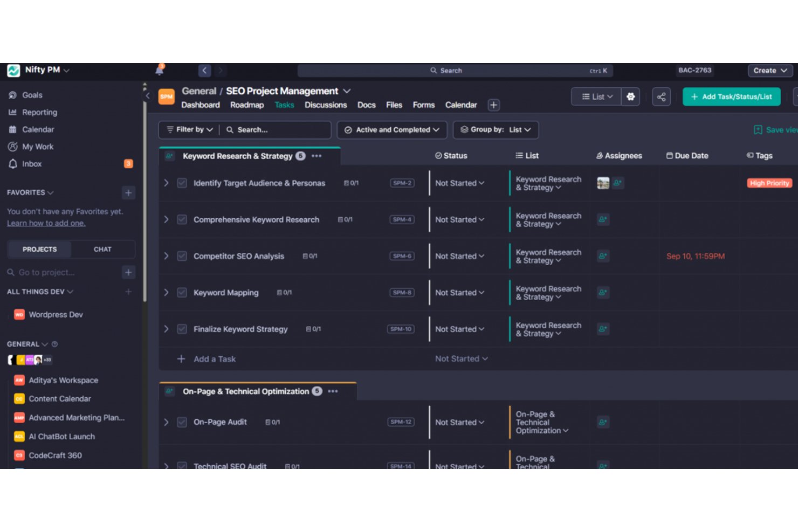Check off Finalize Keyword Strategy task
This screenshot has width=798, height=532.
click(182, 329)
